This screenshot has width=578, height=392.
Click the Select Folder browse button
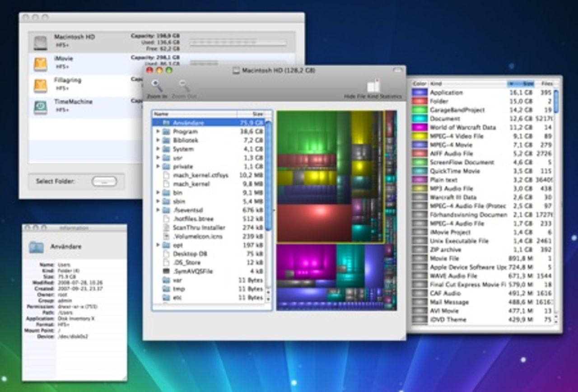coord(104,182)
